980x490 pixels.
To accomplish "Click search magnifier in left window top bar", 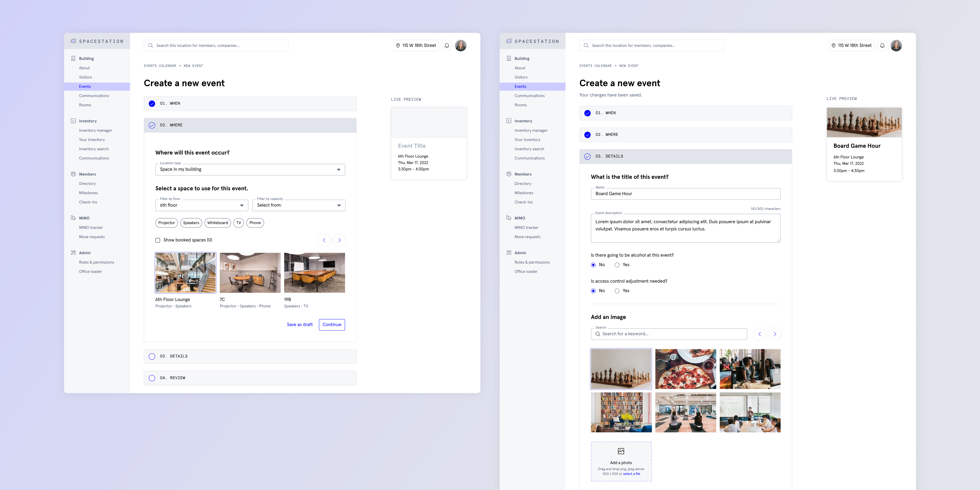I will [x=151, y=46].
